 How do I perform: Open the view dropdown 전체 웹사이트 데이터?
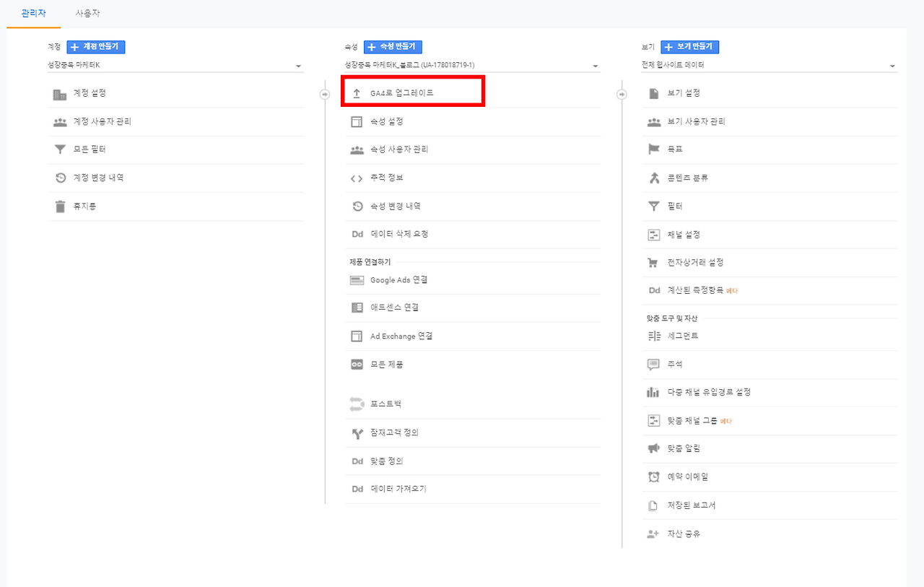click(770, 66)
